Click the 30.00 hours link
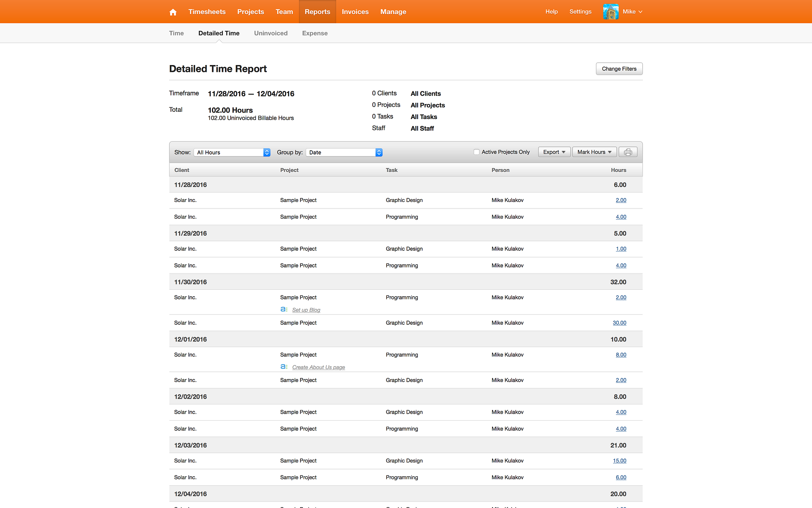This screenshot has height=508, width=812. (619, 323)
